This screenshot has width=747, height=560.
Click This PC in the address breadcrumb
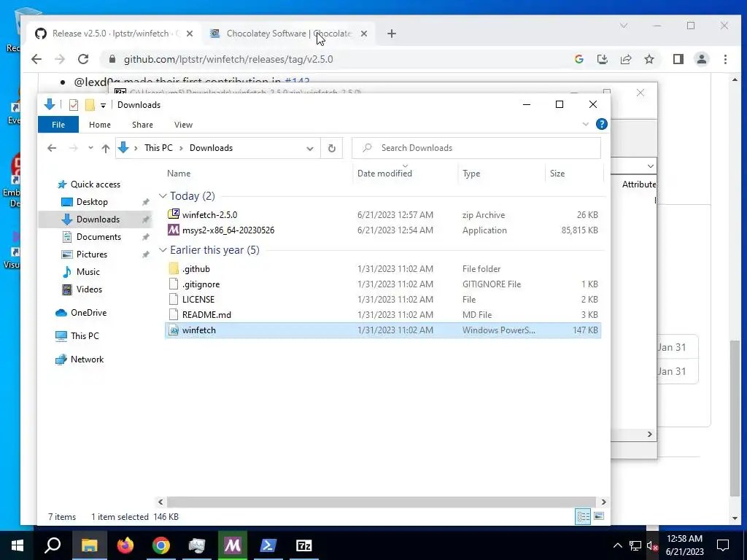158,148
